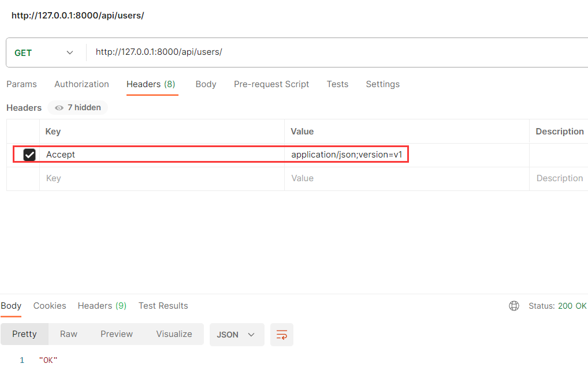588x386 pixels.
Task: Show the 7 hidden headers
Action: click(77, 107)
